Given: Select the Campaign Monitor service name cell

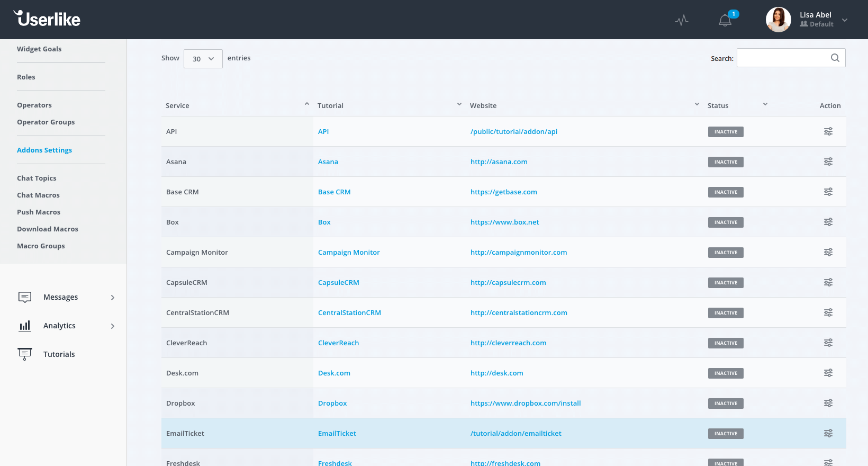Looking at the screenshot, I should coord(237,252).
